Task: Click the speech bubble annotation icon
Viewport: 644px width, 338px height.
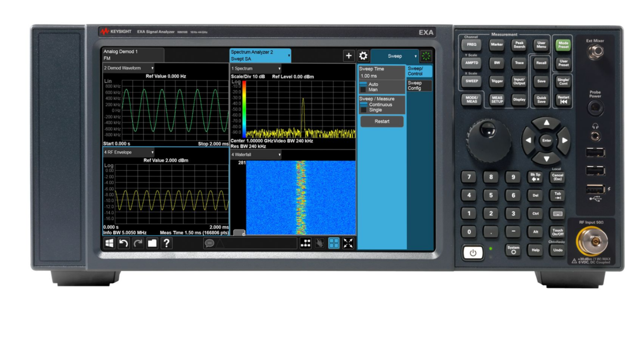Action: tap(209, 243)
